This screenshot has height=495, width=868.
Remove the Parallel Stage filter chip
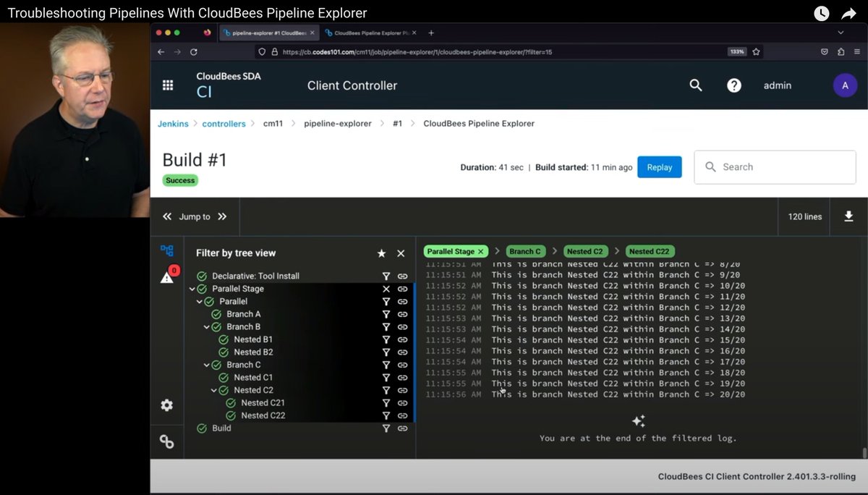tap(481, 252)
